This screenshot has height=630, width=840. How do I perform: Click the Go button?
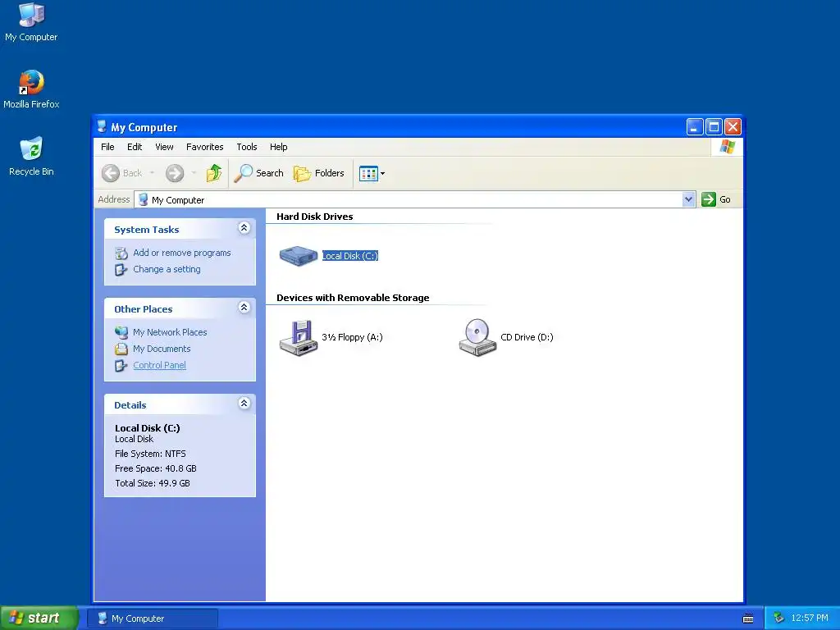pos(716,199)
